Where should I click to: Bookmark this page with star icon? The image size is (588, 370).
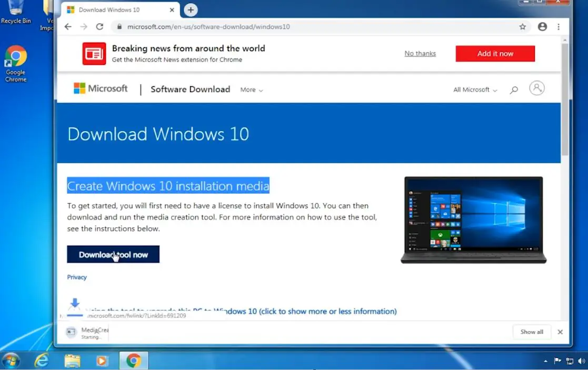tap(522, 27)
